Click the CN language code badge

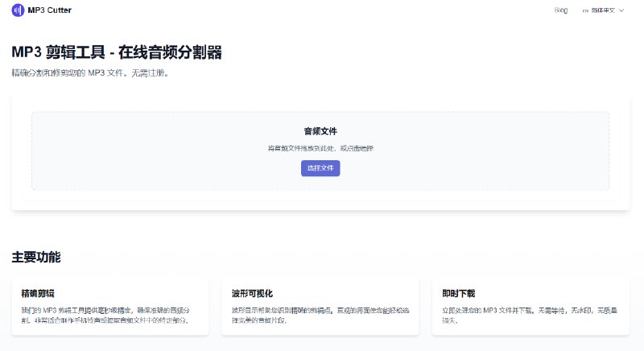point(585,10)
